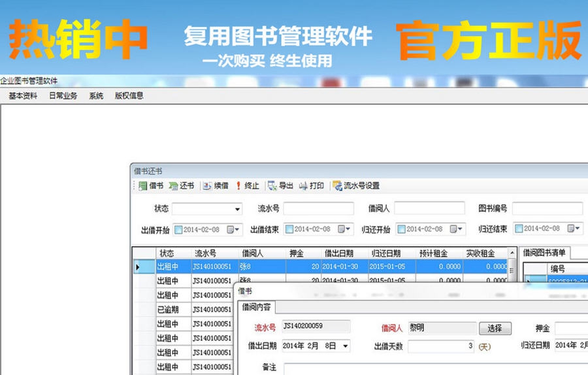
Task: Open the 借出日期 date dropdown arrow
Action: 345,346
